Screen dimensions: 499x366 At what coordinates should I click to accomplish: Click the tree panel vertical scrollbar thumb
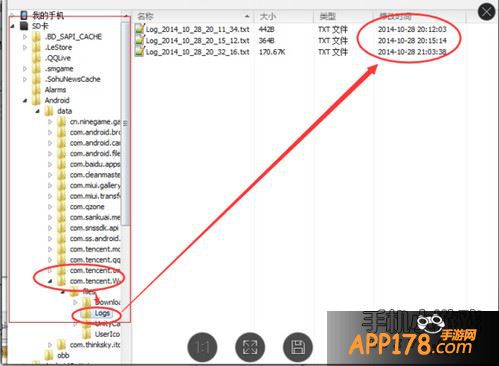pos(125,123)
